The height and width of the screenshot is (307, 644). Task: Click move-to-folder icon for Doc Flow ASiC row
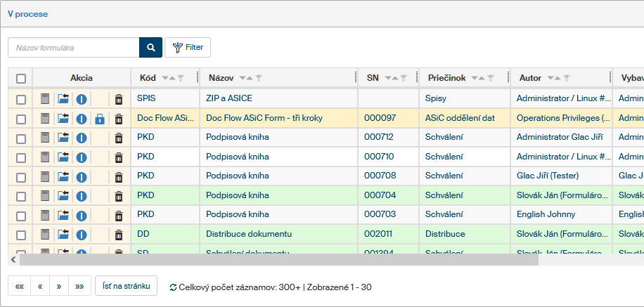click(x=63, y=119)
